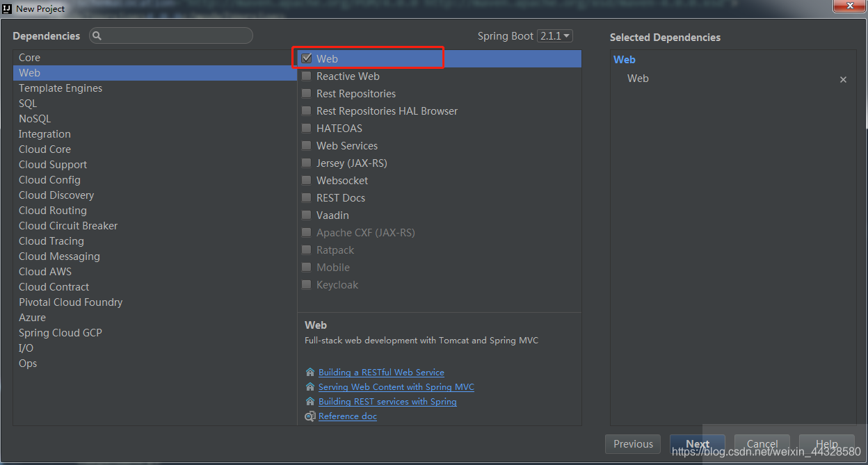Click the home icon beside Building REST services with Spring
Image resolution: width=868 pixels, height=465 pixels.
[310, 401]
